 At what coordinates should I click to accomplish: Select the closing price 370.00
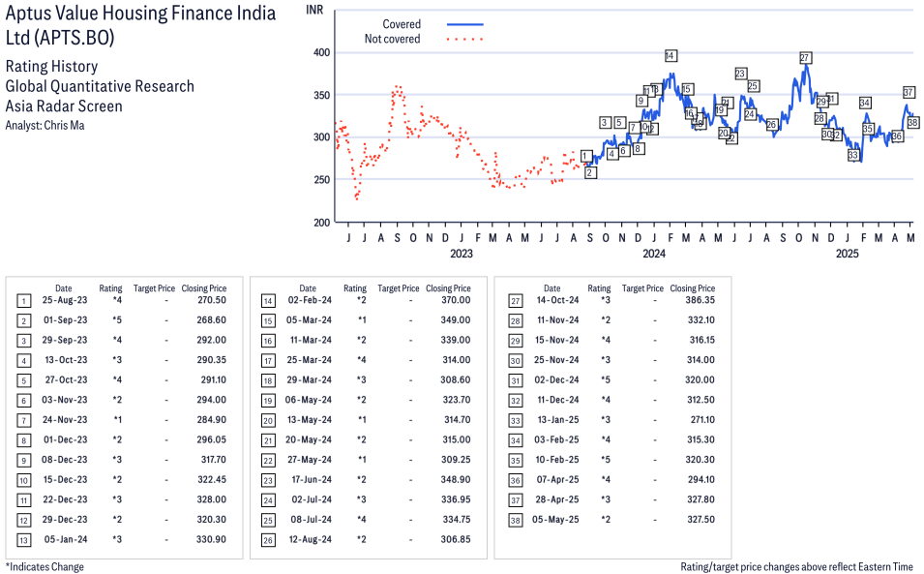456,300
